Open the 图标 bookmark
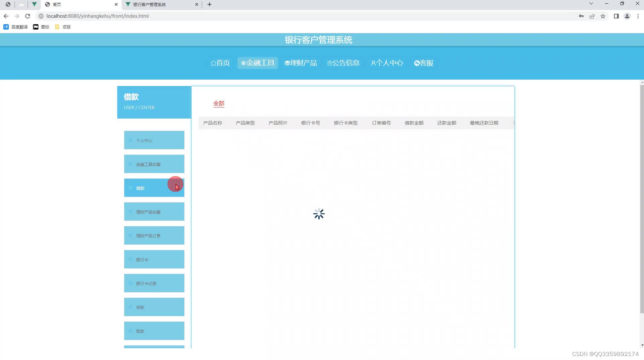 click(41, 27)
